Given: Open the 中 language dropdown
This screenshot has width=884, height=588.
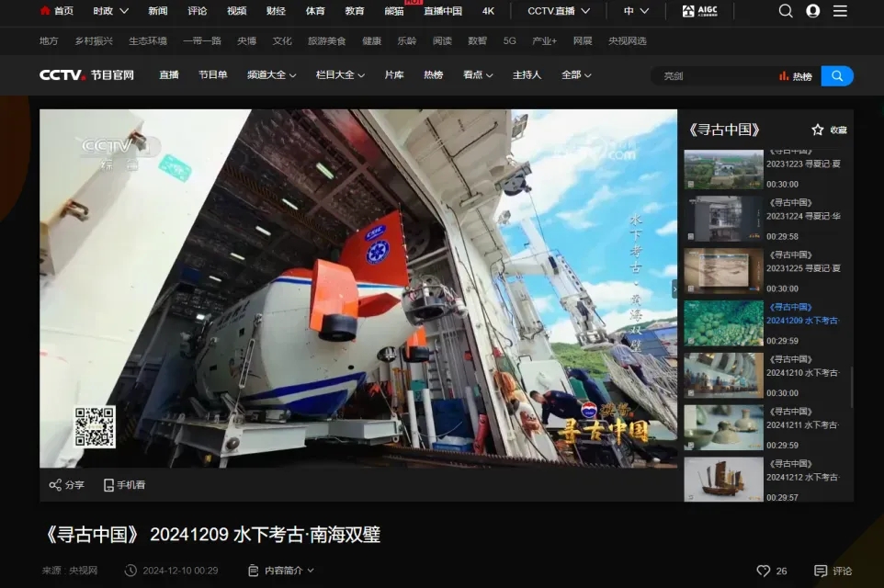Looking at the screenshot, I should (637, 11).
